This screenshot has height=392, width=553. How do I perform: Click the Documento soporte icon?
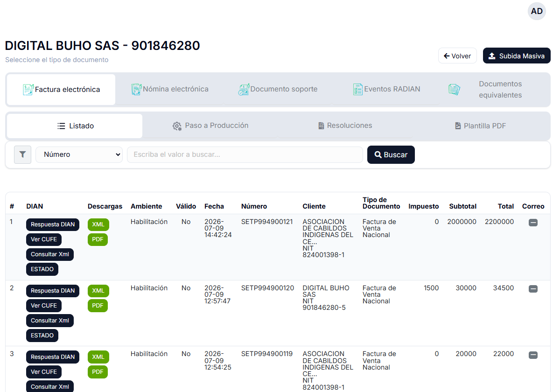tap(244, 90)
